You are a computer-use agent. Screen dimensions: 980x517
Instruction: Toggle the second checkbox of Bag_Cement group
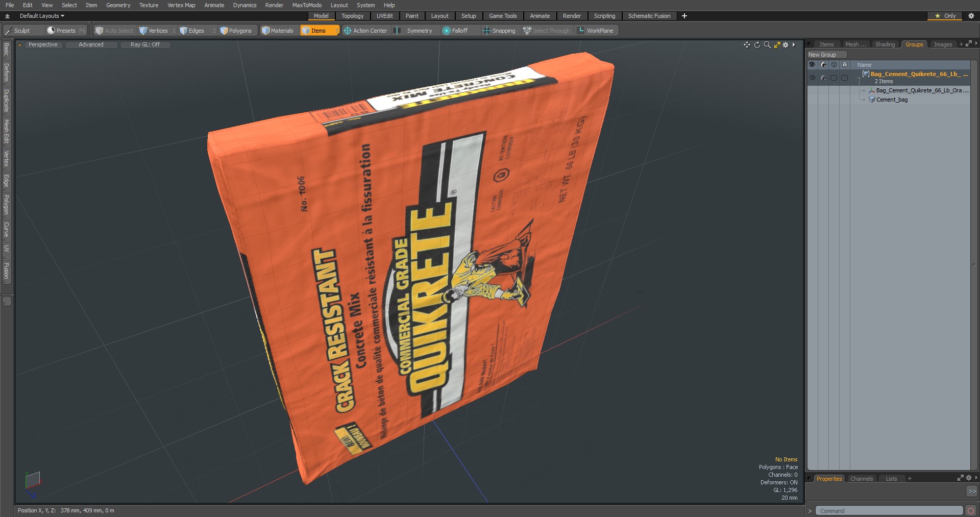coord(844,78)
